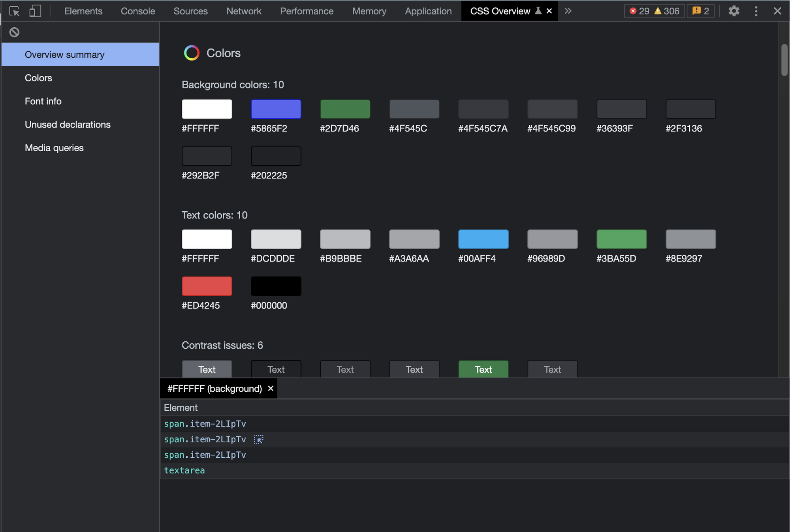Click the clear overview icon
790x532 pixels.
point(14,32)
